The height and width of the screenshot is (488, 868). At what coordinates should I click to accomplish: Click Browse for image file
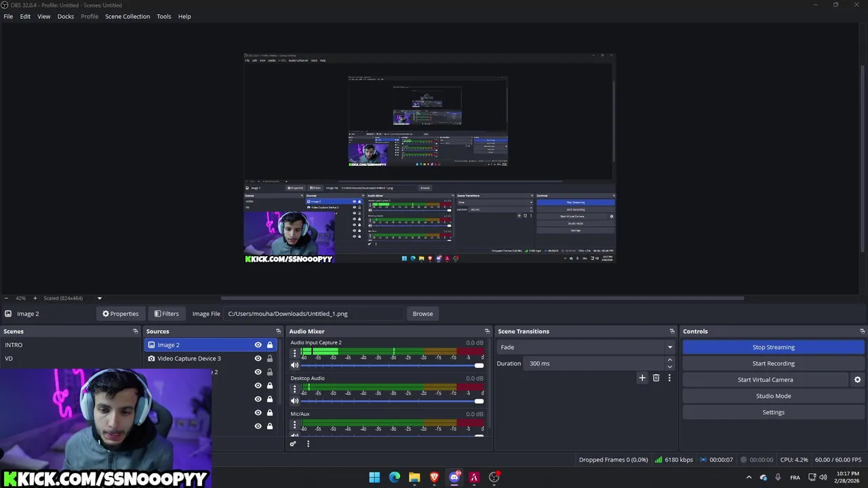pos(422,314)
